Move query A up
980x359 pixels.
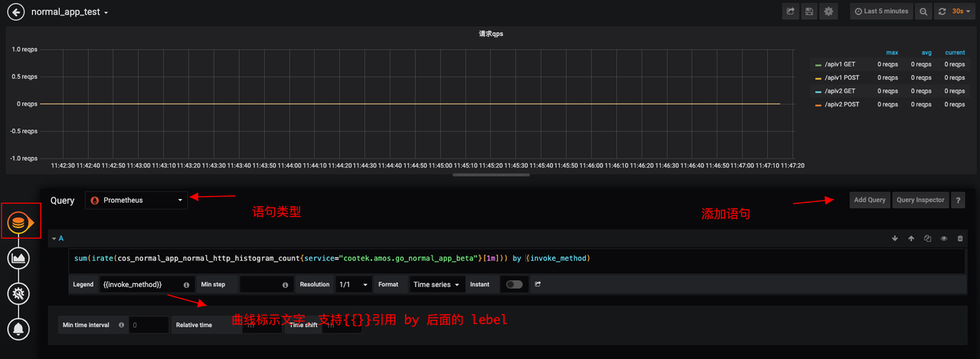[x=911, y=239]
